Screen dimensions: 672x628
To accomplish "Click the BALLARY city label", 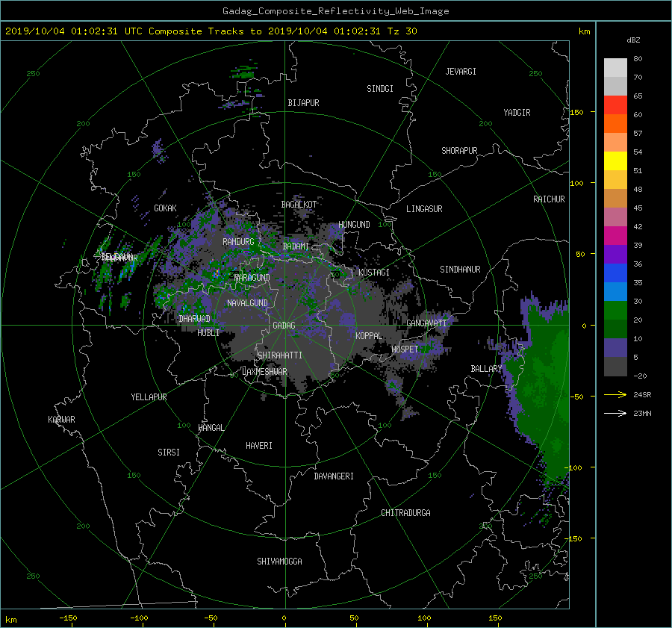I will (x=486, y=369).
